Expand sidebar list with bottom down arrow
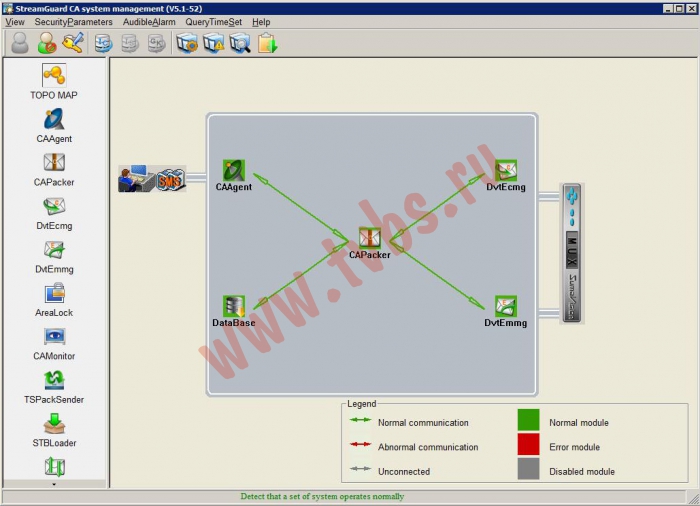This screenshot has width=700, height=506. coord(54,484)
